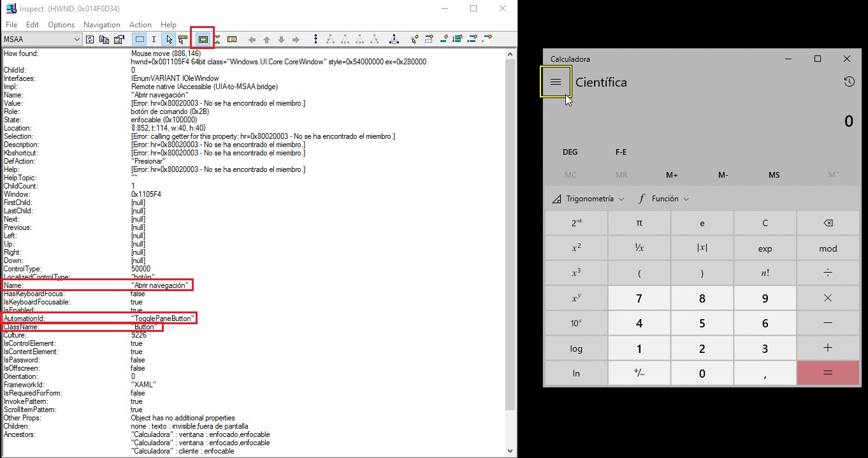Open the calculator history panel
Viewport: 868px width, 458px height.
848,82
